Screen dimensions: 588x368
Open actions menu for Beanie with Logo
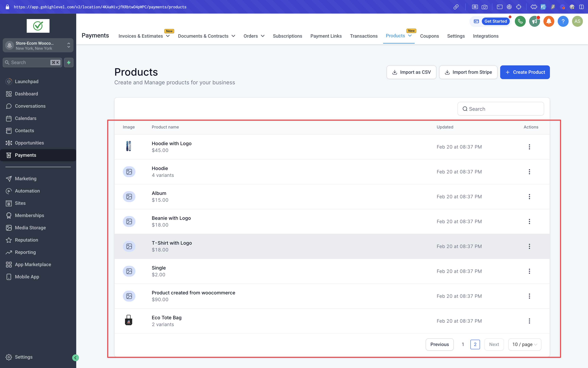[x=529, y=221]
